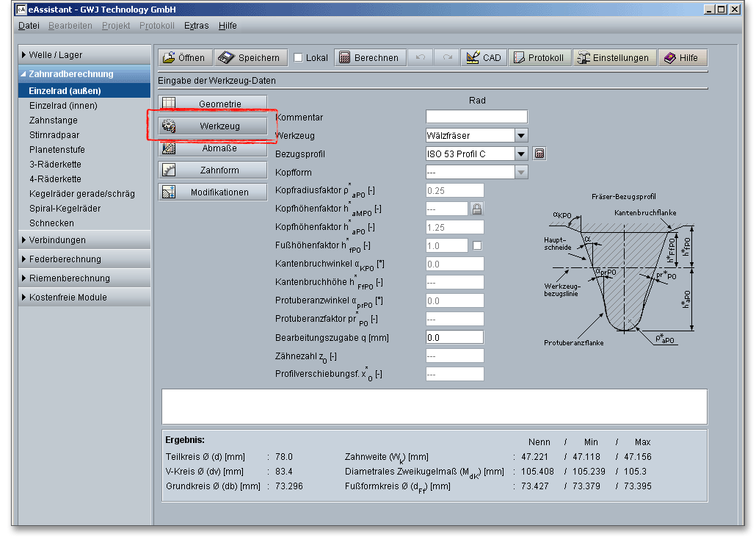
Task: Tick the checkbox next to Fußhöhenfaktor field
Action: 477,245
